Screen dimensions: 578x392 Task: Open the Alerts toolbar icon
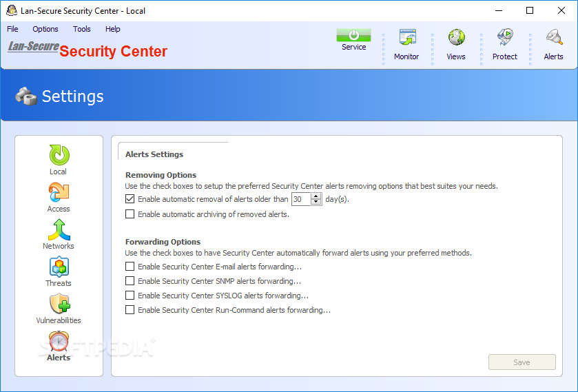[554, 37]
